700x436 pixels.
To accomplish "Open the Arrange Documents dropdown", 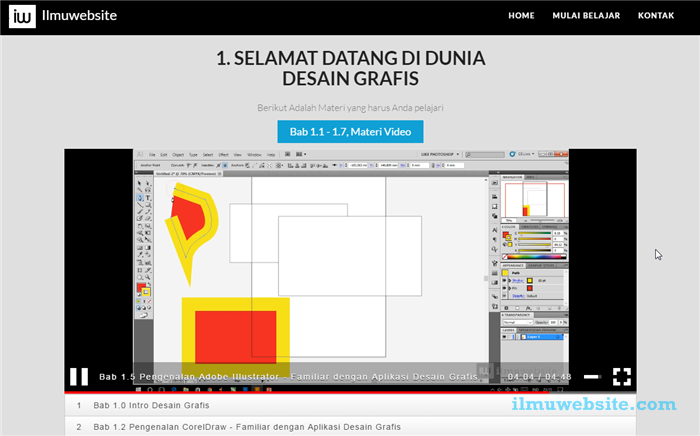I will tap(301, 154).
